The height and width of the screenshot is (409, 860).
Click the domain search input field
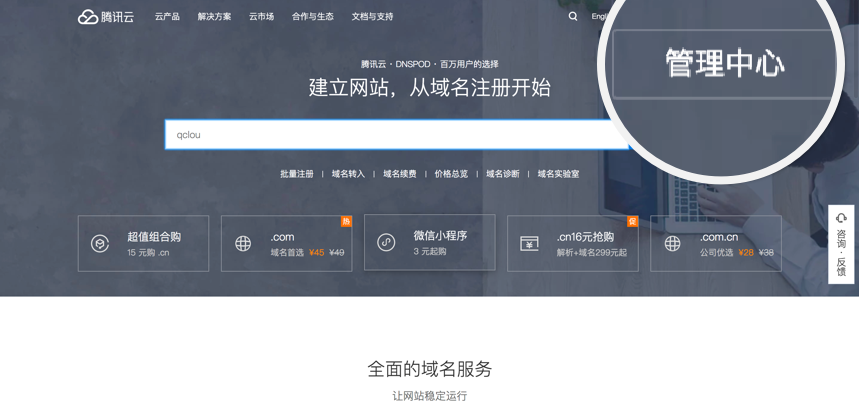click(x=395, y=134)
